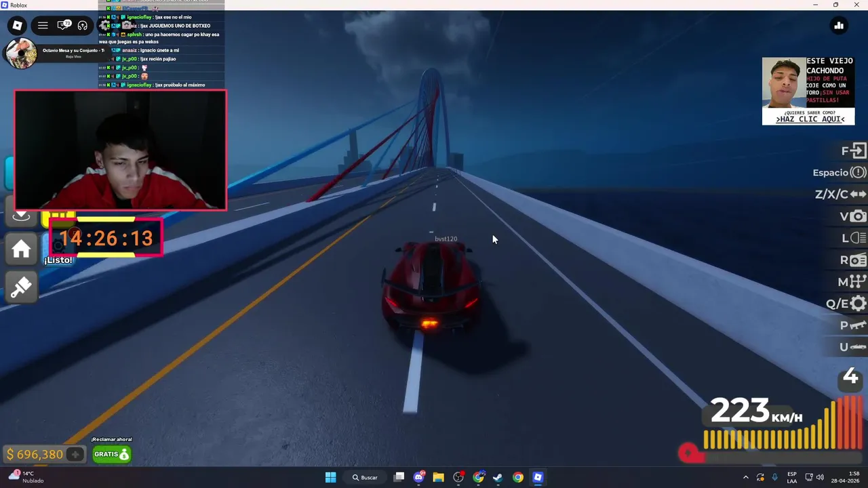Click the $ 696,380 money display
Screen dimensions: 868x488
pos(35,454)
